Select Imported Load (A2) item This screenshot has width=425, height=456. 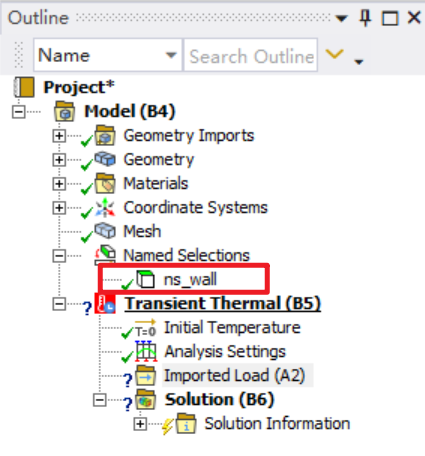click(x=234, y=375)
